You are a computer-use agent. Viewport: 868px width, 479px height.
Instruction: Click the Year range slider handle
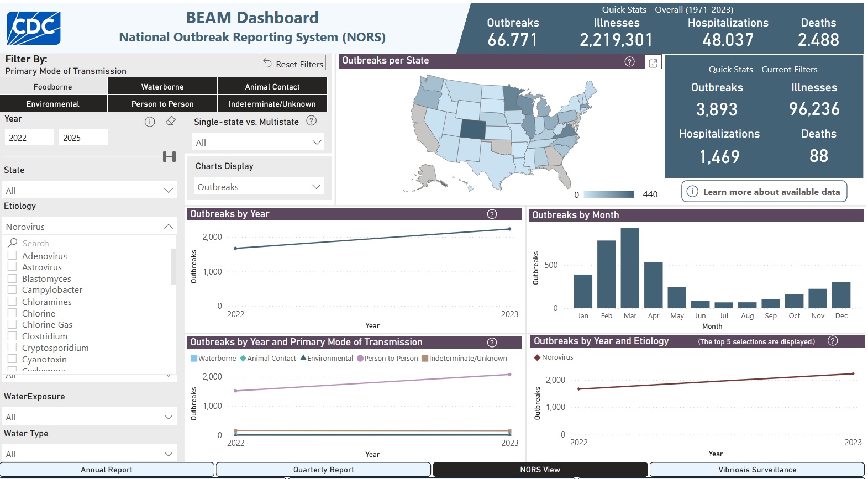(x=169, y=157)
